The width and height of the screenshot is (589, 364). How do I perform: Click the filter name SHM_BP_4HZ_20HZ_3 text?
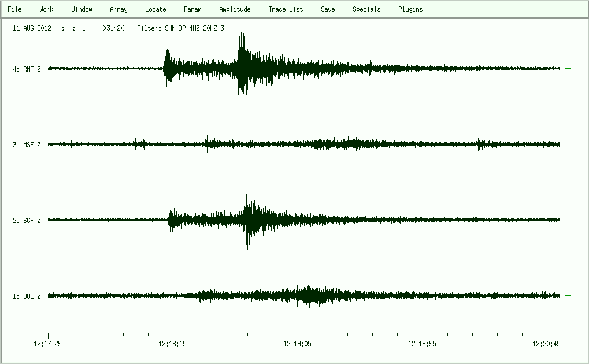194,28
